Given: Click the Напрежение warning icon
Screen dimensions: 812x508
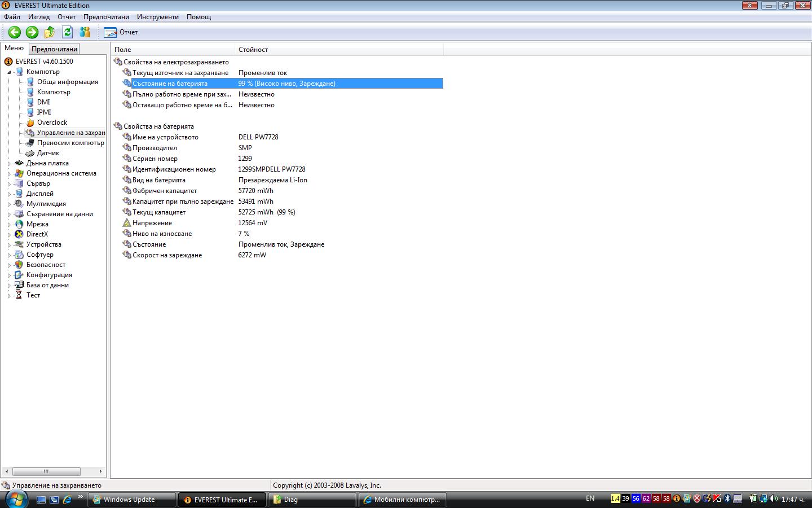Looking at the screenshot, I should point(127,223).
